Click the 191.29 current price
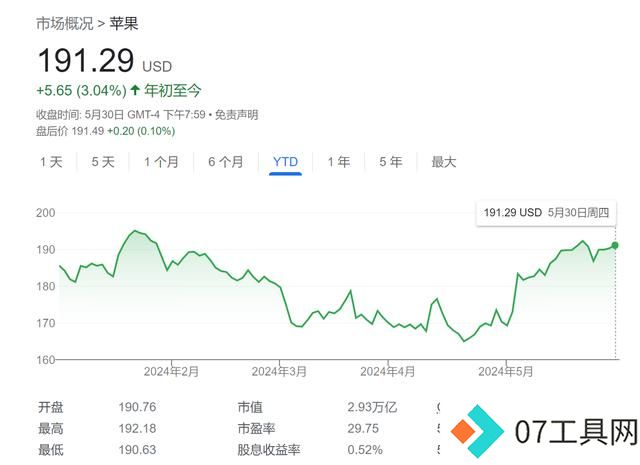The image size is (640, 465). coord(86,60)
